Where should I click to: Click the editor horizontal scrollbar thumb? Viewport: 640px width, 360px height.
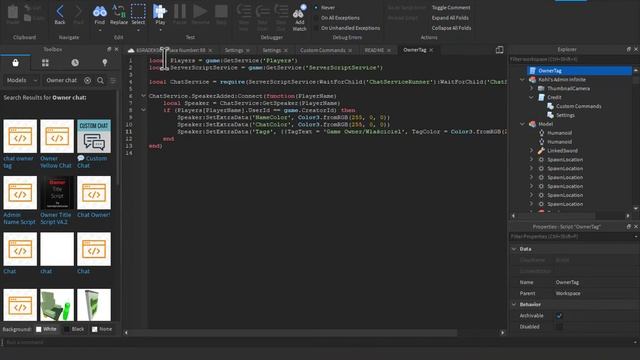[293, 333]
